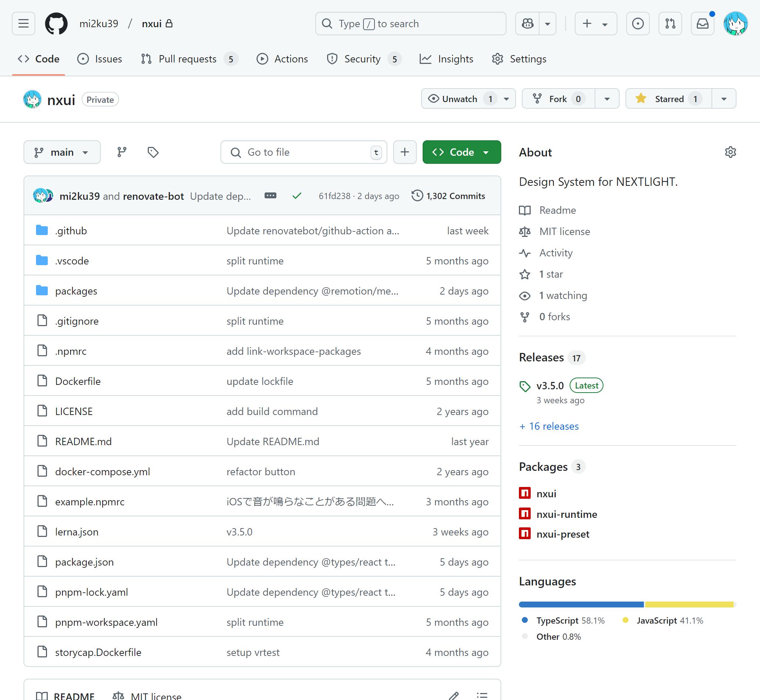The image size is (760, 700).
Task: Open the packages folder
Action: (76, 291)
